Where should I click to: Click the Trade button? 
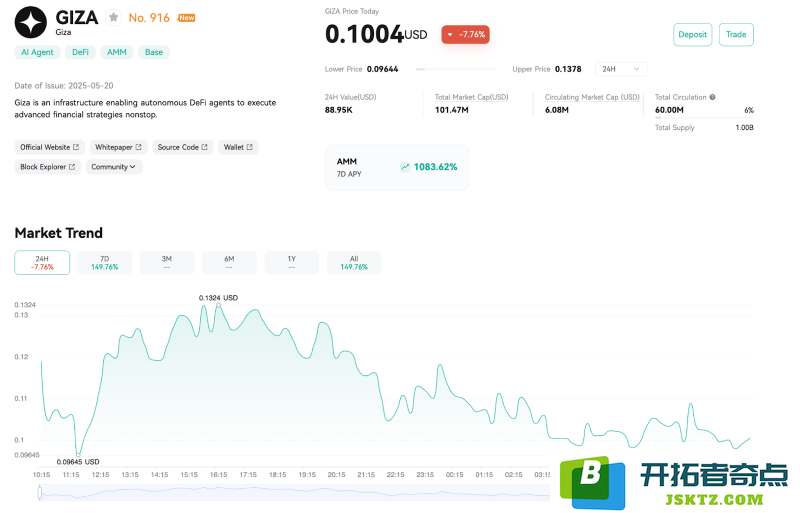pyautogui.click(x=736, y=35)
